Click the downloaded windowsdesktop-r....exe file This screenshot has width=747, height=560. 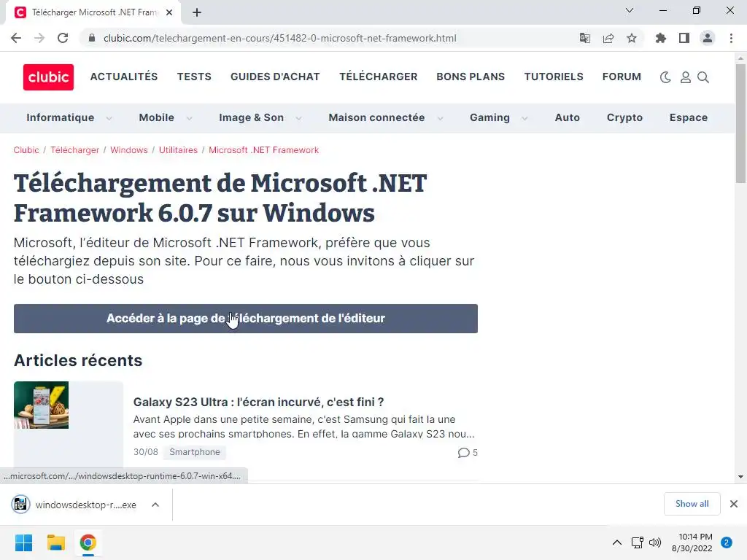click(x=76, y=505)
